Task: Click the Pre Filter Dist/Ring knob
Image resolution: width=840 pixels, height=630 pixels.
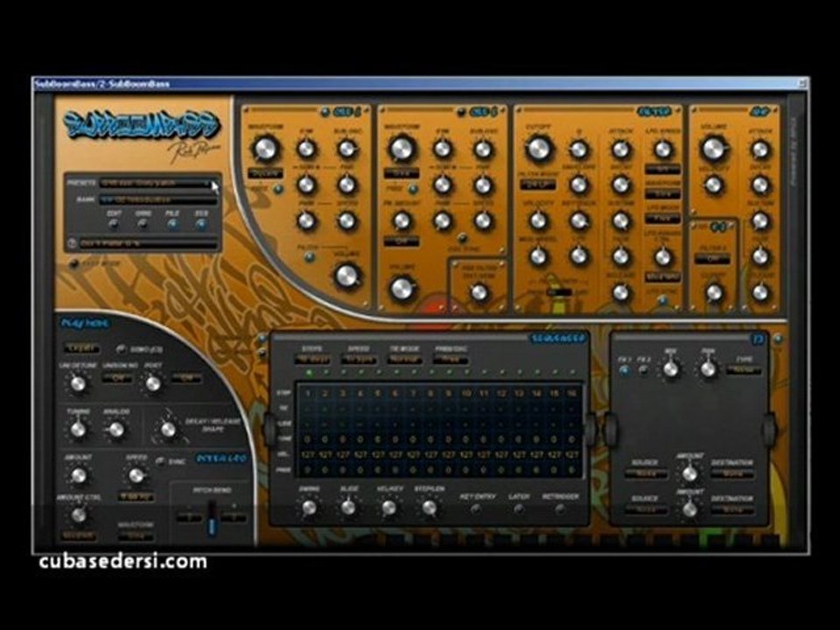Action: [x=479, y=292]
